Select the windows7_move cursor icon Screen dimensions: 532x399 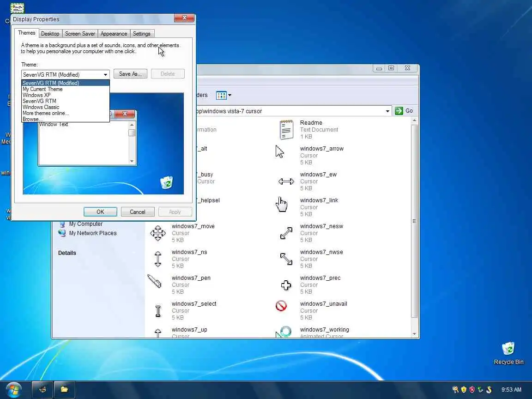[x=158, y=233]
